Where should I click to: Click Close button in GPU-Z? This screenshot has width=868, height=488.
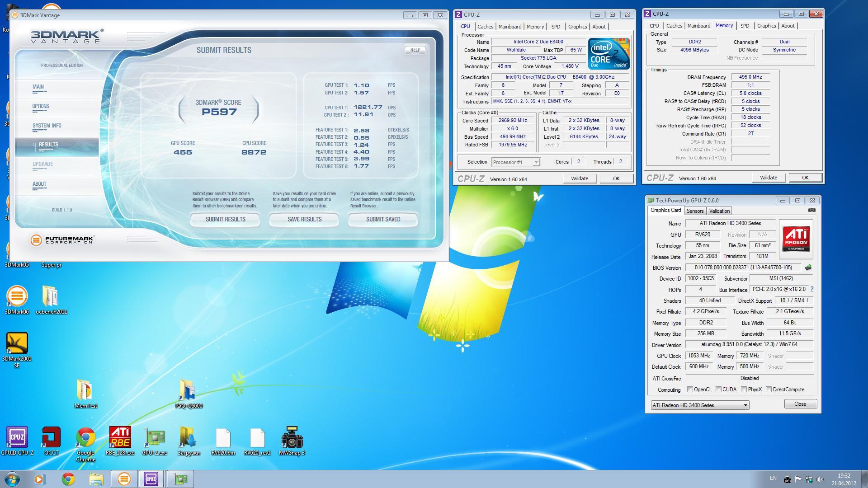(x=800, y=404)
